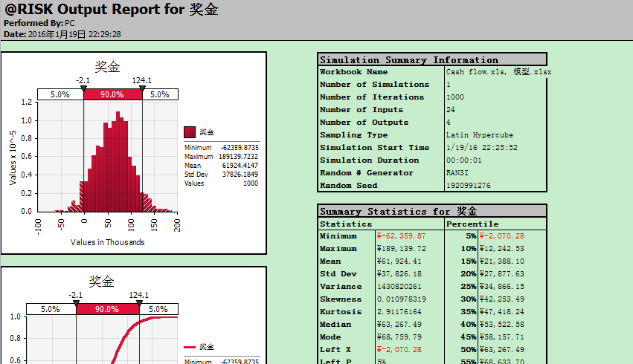Image resolution: width=633 pixels, height=364 pixels.
Task: Click the Random # Generator value RAN3I
Action: pos(457,172)
